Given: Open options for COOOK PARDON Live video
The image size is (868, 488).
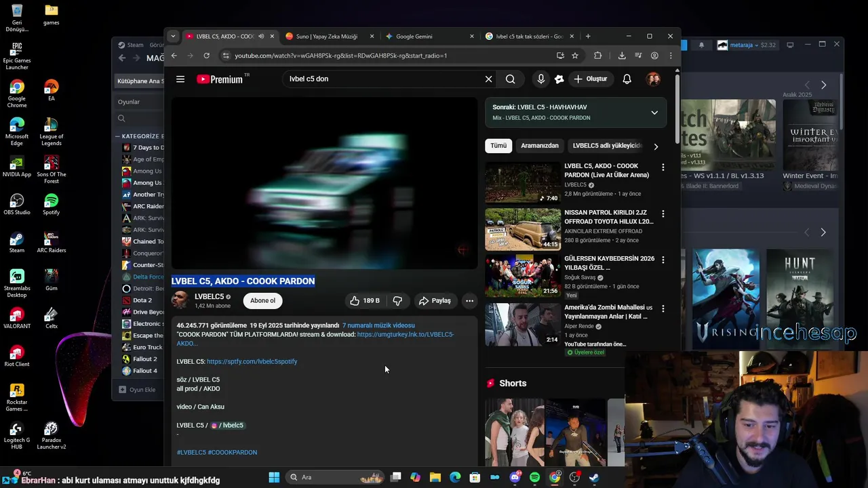Looking at the screenshot, I should coord(663,167).
